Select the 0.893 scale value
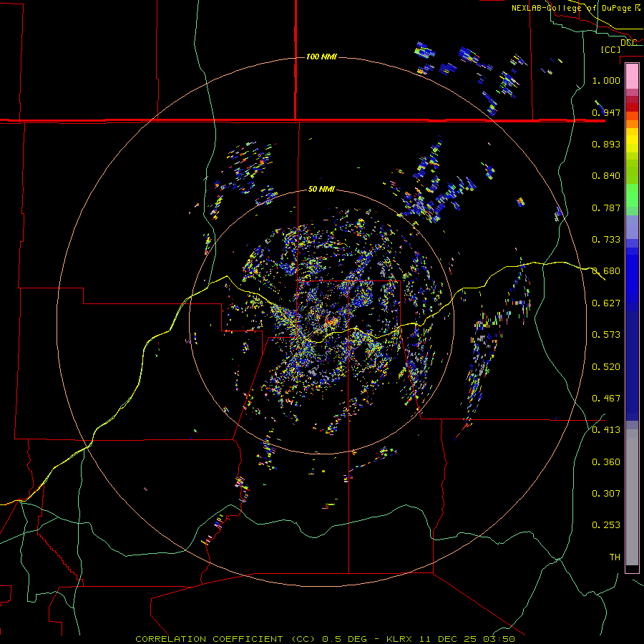The height and width of the screenshot is (644, 644). [606, 144]
